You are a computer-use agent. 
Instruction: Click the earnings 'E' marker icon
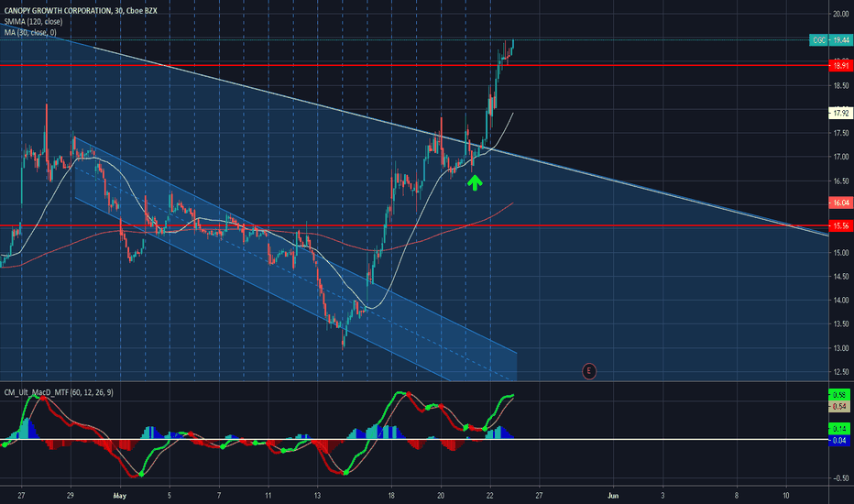588,371
